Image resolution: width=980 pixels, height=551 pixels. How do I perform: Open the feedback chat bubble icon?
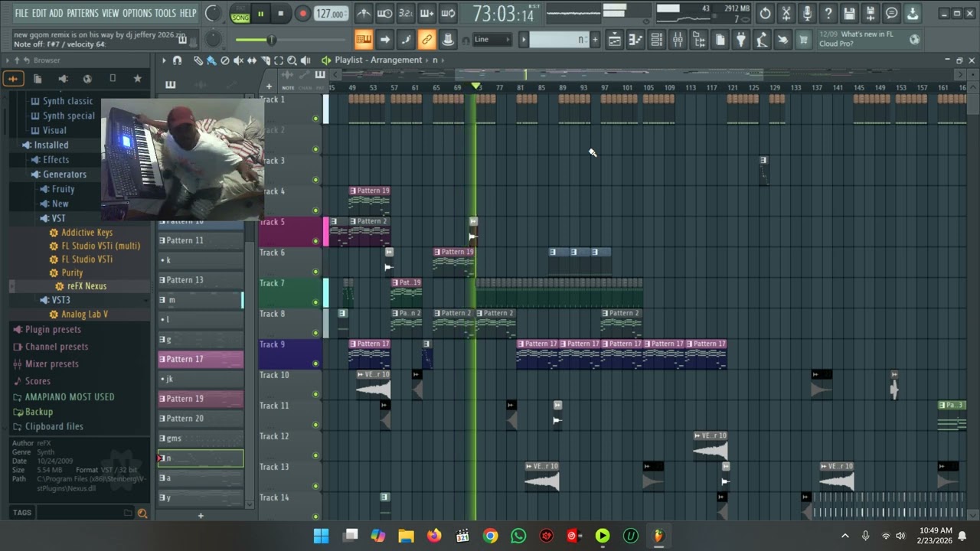(891, 13)
